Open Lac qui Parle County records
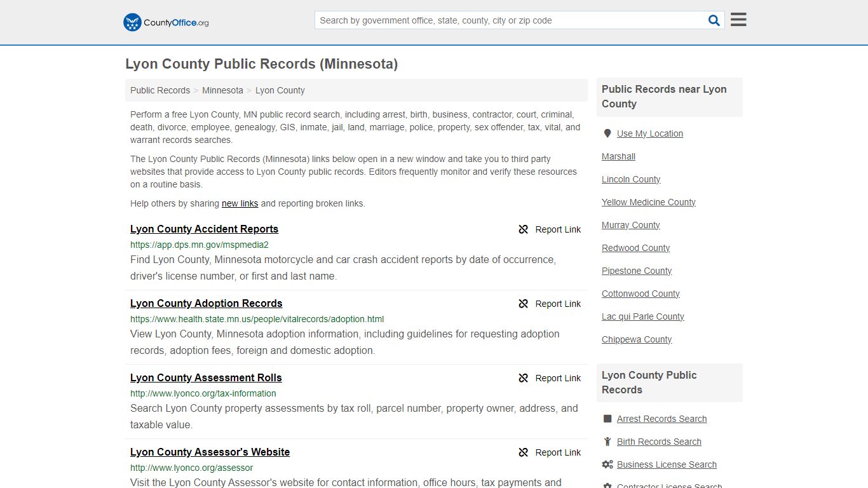 click(x=643, y=316)
